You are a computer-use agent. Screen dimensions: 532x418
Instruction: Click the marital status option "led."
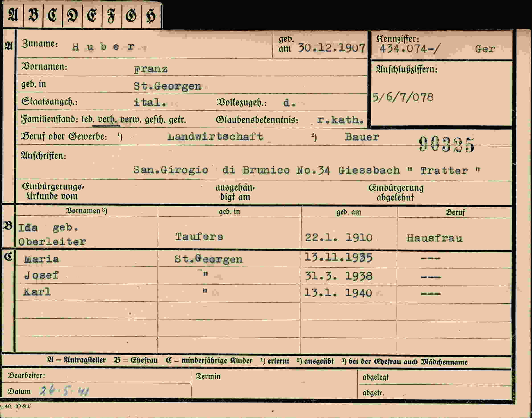click(x=88, y=119)
